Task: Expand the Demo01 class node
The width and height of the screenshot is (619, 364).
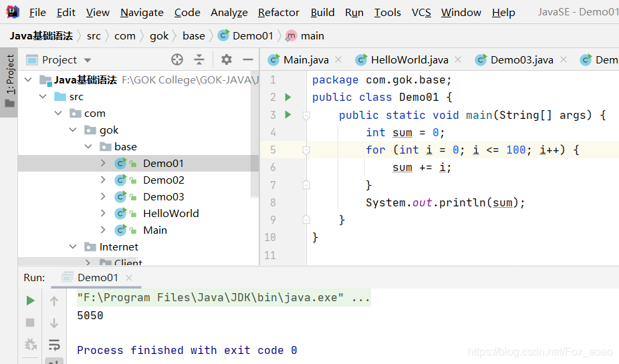Action: tap(103, 163)
